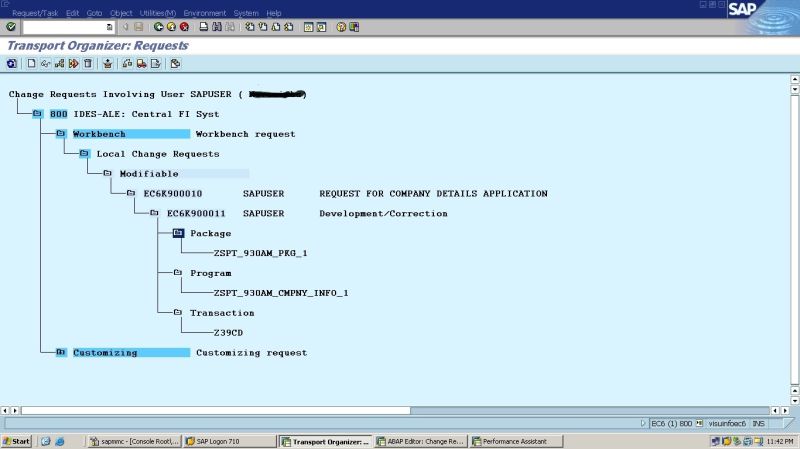Click the Generate shortcut icon
Viewport: 800px width, 449px height.
coord(321,27)
